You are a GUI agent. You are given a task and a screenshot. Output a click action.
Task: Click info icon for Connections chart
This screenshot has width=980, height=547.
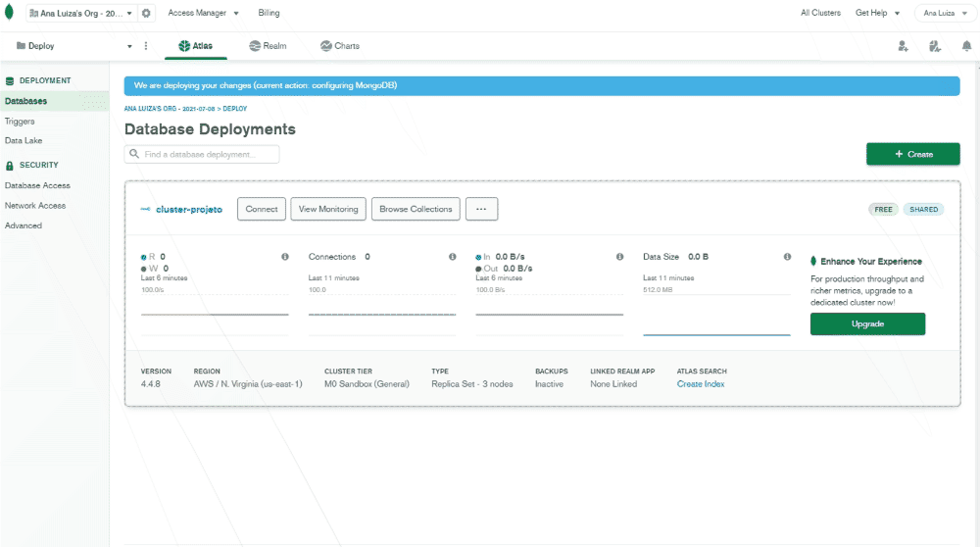coord(453,257)
